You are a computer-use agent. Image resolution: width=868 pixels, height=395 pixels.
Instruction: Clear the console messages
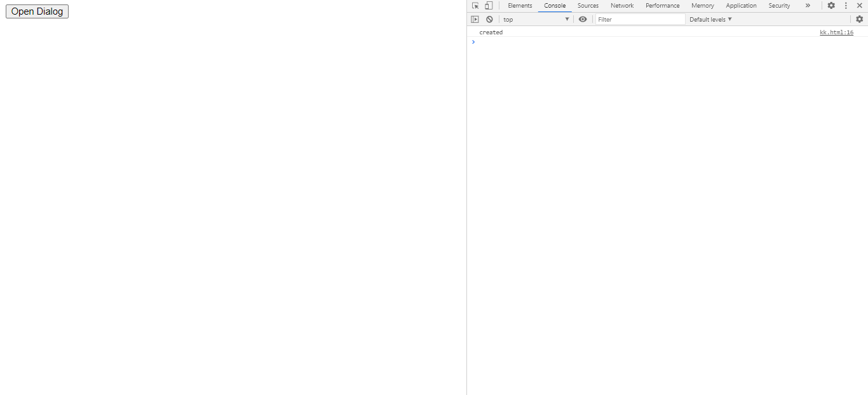[489, 19]
